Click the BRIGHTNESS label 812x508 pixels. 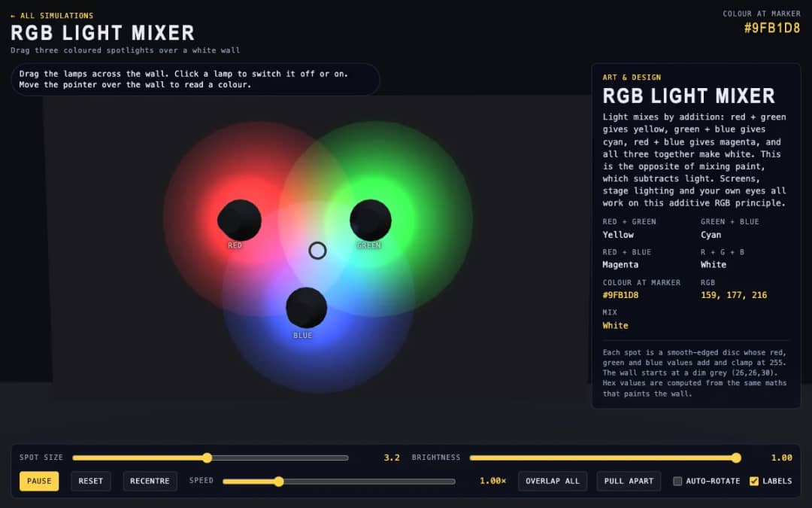pyautogui.click(x=436, y=458)
